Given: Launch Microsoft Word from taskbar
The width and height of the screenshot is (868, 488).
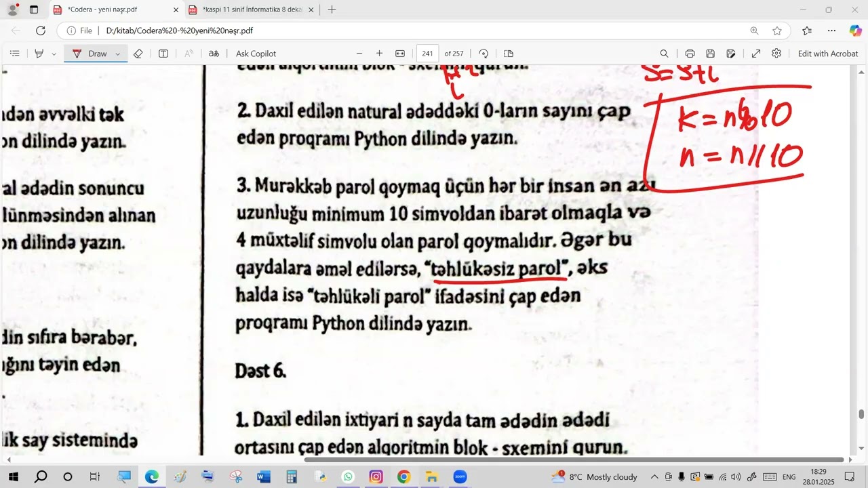Looking at the screenshot, I should point(264,476).
